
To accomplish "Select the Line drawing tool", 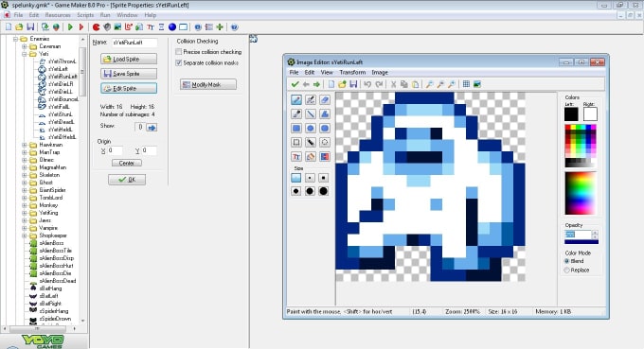I will (x=311, y=114).
